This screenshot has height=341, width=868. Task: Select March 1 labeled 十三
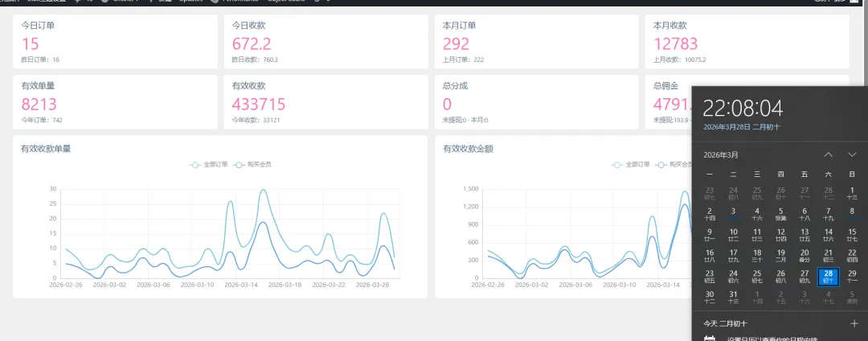click(852, 193)
